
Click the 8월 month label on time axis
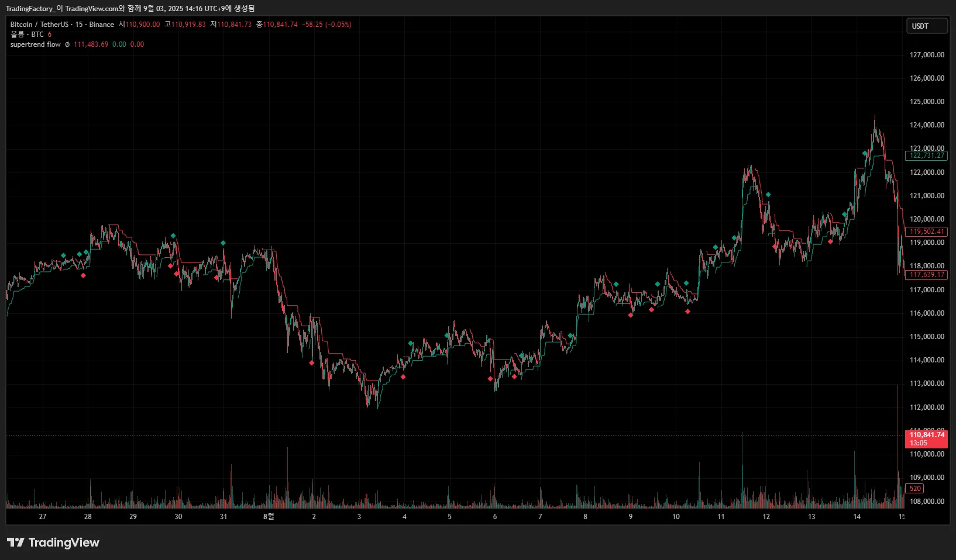point(269,516)
